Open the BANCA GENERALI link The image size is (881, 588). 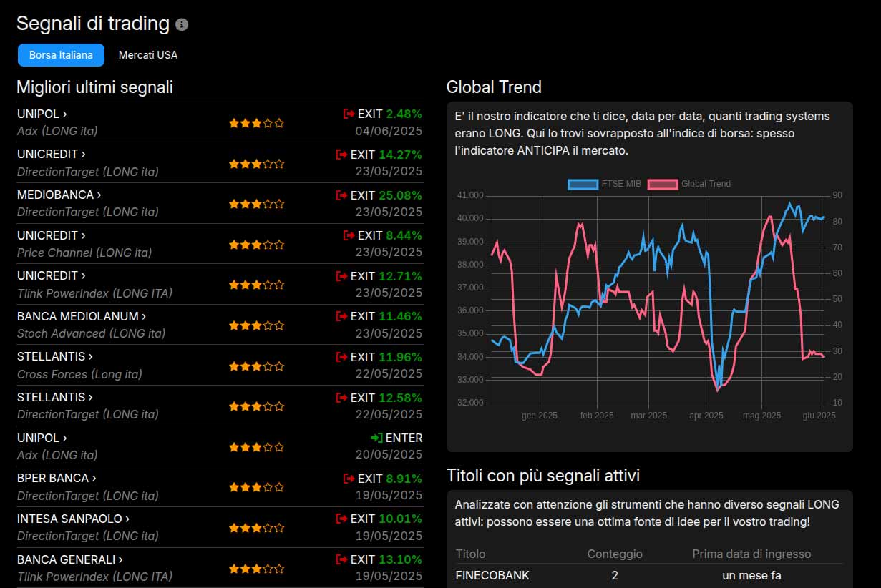point(70,559)
